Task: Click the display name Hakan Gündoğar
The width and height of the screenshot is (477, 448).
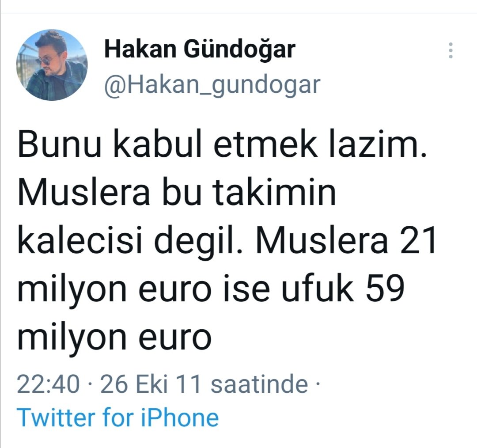Action: point(200,49)
